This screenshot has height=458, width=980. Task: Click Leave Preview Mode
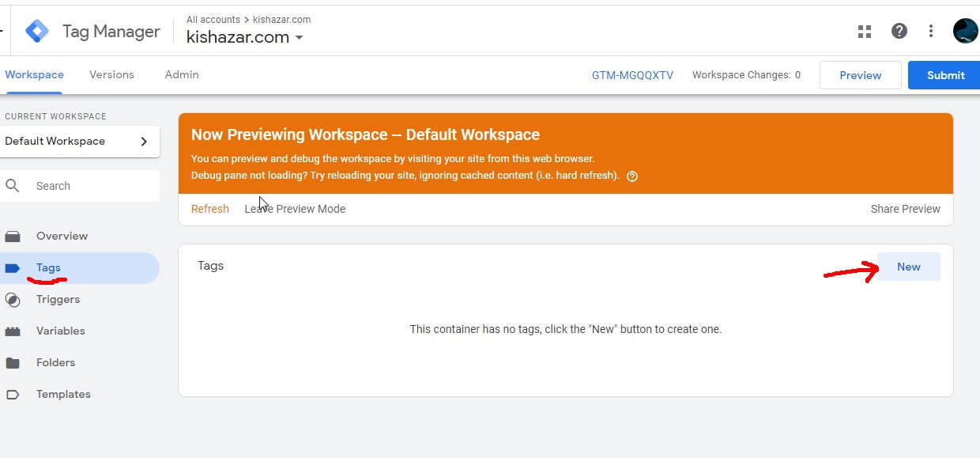[295, 209]
